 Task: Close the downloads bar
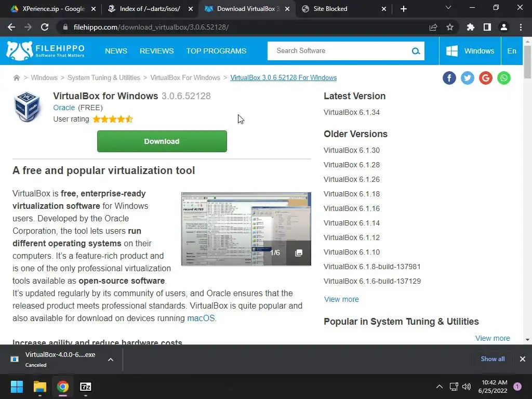(x=523, y=359)
